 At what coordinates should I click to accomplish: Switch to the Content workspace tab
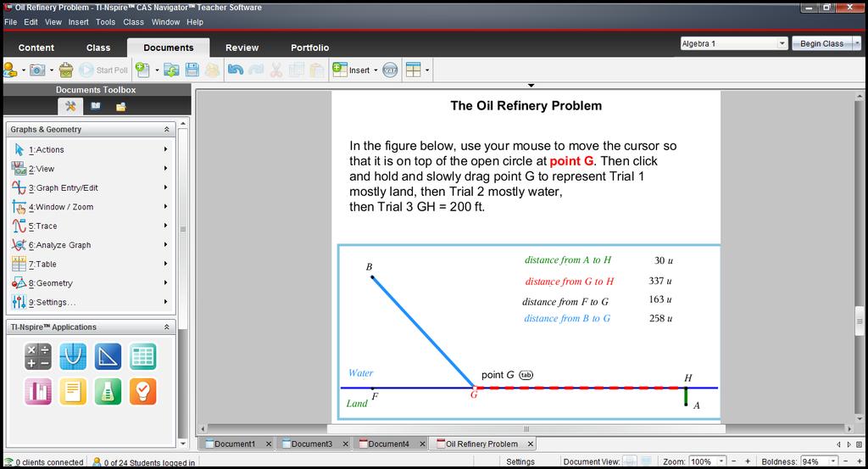click(x=36, y=47)
